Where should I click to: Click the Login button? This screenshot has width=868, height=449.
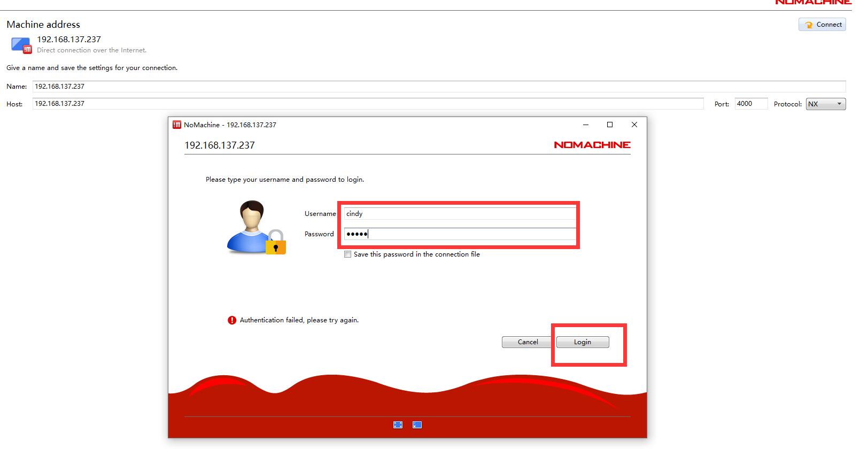583,342
